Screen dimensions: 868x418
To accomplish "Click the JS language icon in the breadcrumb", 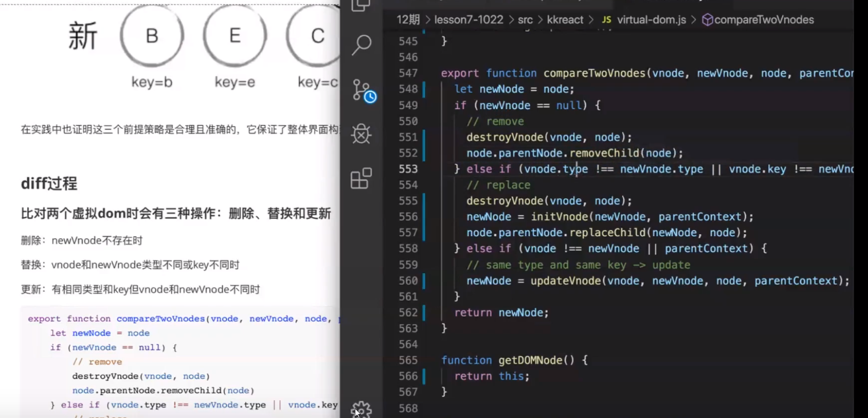I will pos(606,20).
